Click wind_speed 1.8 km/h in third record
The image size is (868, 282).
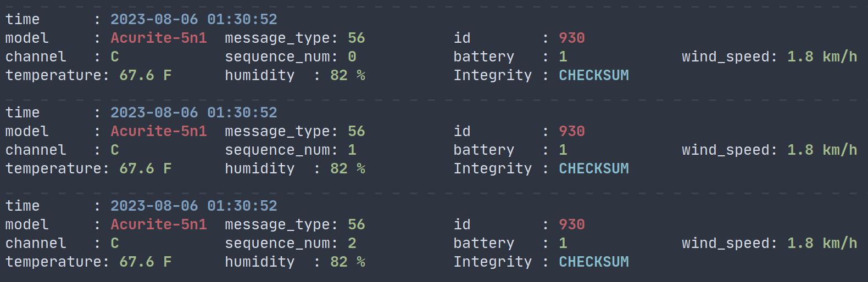[822, 243]
